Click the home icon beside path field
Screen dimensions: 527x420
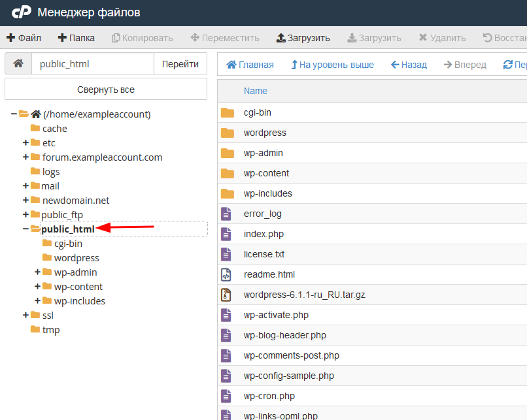tap(18, 64)
